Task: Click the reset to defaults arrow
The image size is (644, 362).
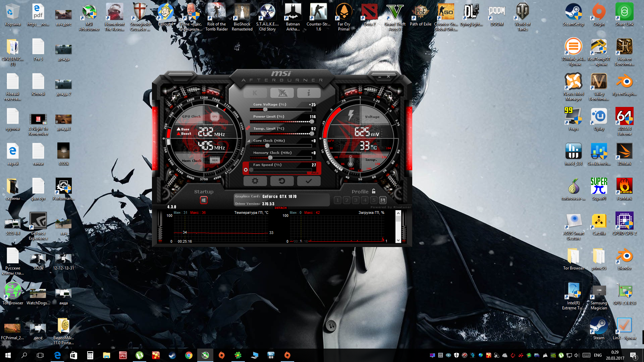Action: point(282,181)
